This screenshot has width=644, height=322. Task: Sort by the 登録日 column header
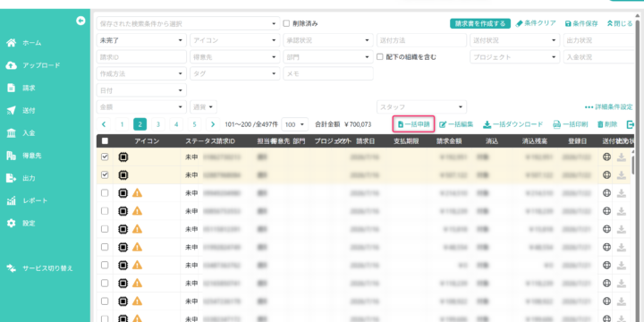[x=578, y=141]
